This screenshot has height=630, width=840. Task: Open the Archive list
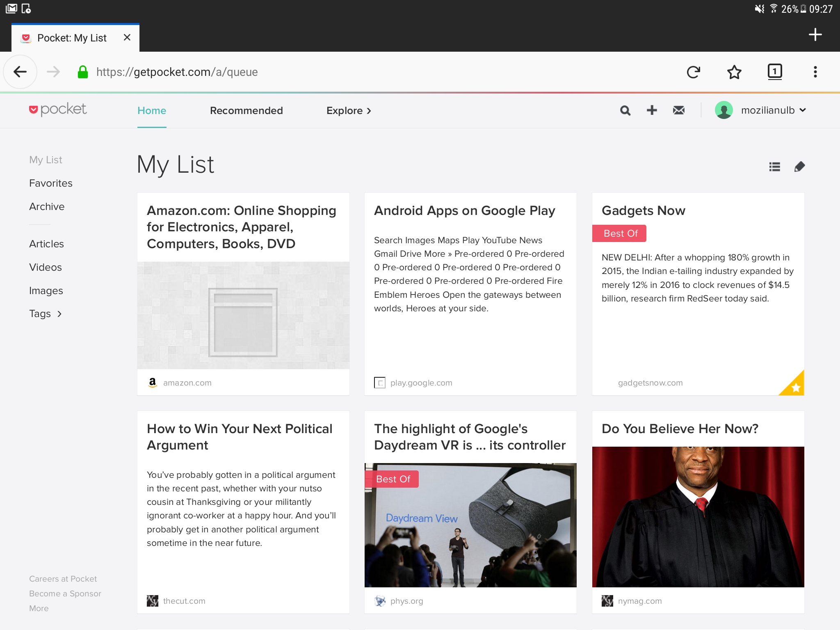click(x=47, y=207)
